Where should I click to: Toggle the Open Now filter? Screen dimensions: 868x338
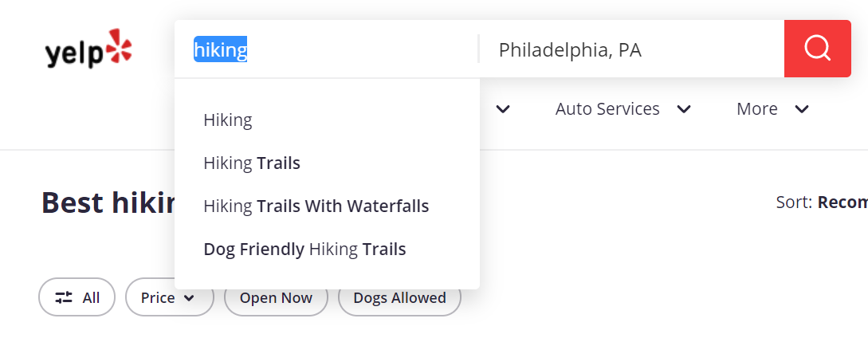276,297
